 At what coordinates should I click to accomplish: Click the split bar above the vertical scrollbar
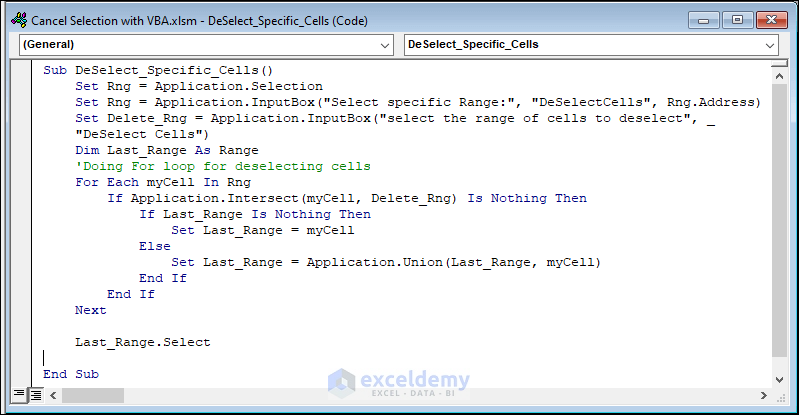tap(780, 63)
